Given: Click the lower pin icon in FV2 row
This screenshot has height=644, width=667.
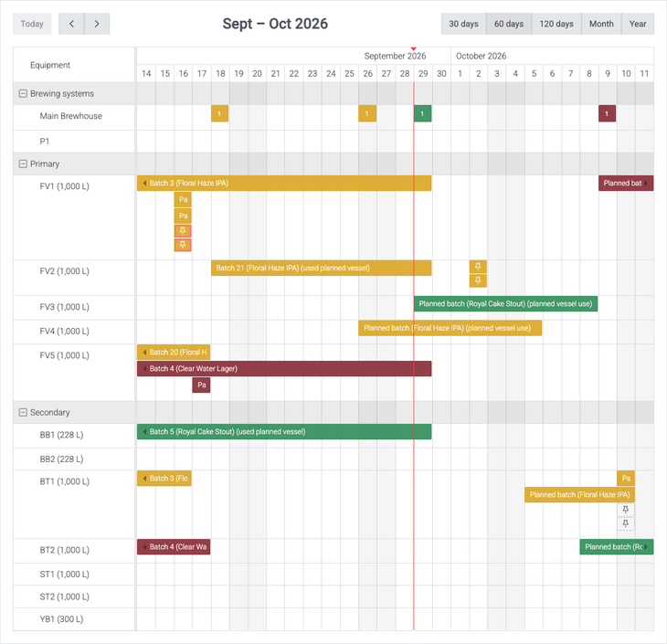Looking at the screenshot, I should click(478, 280).
